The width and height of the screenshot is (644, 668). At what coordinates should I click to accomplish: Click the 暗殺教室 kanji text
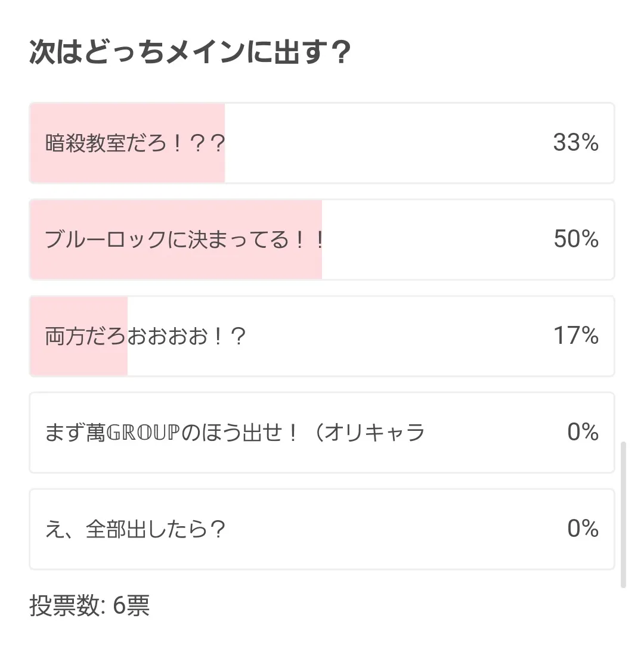click(86, 144)
